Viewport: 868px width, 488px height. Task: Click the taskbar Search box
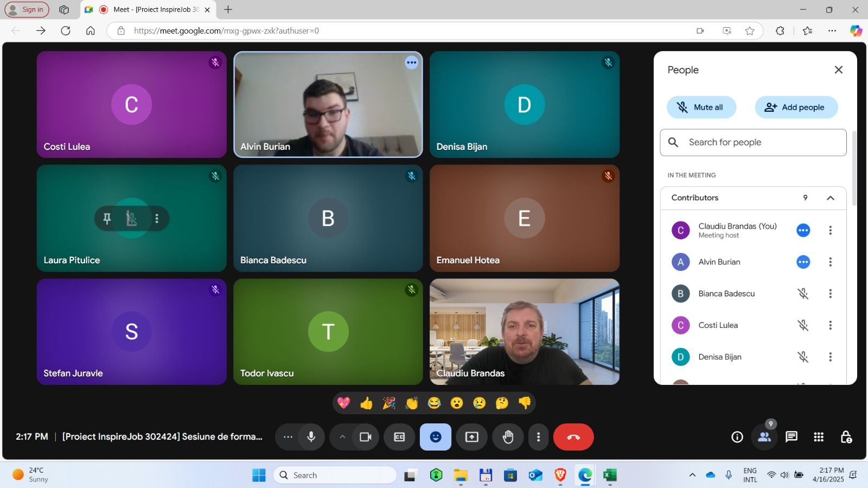coord(335,476)
